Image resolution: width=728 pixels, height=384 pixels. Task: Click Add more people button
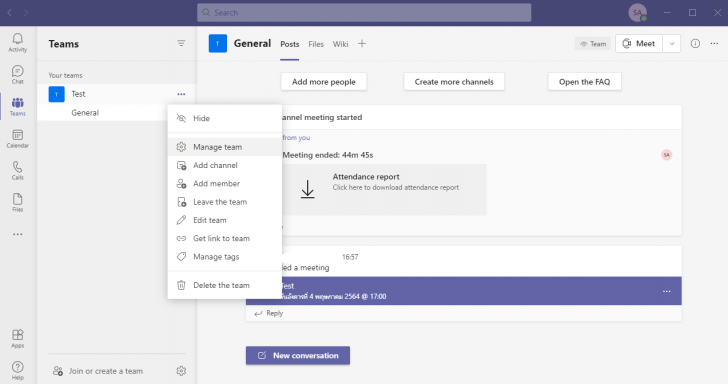(x=324, y=82)
